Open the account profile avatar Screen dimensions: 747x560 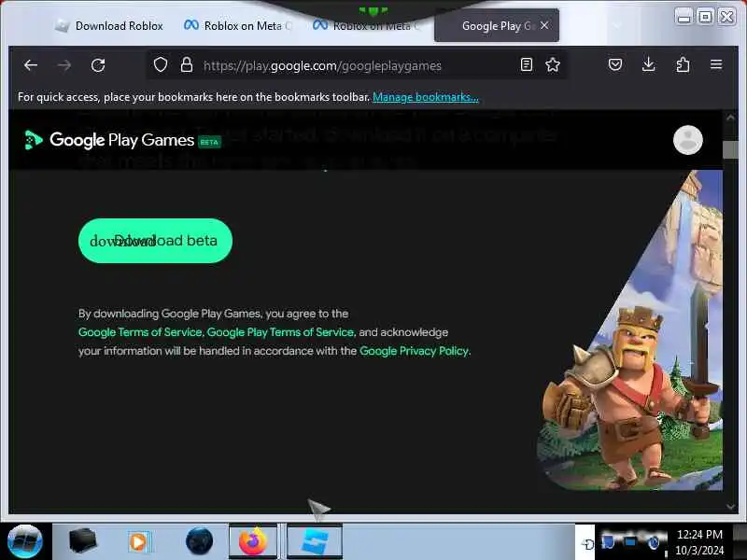[687, 140]
